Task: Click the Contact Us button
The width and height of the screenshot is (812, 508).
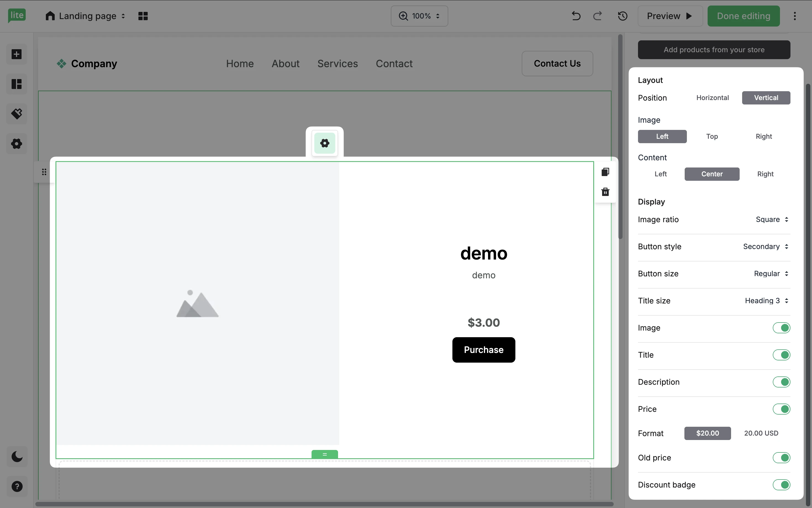Action: tap(557, 64)
